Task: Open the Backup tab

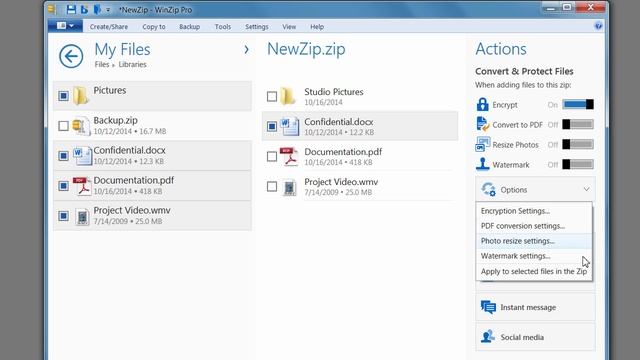Action: tap(189, 27)
